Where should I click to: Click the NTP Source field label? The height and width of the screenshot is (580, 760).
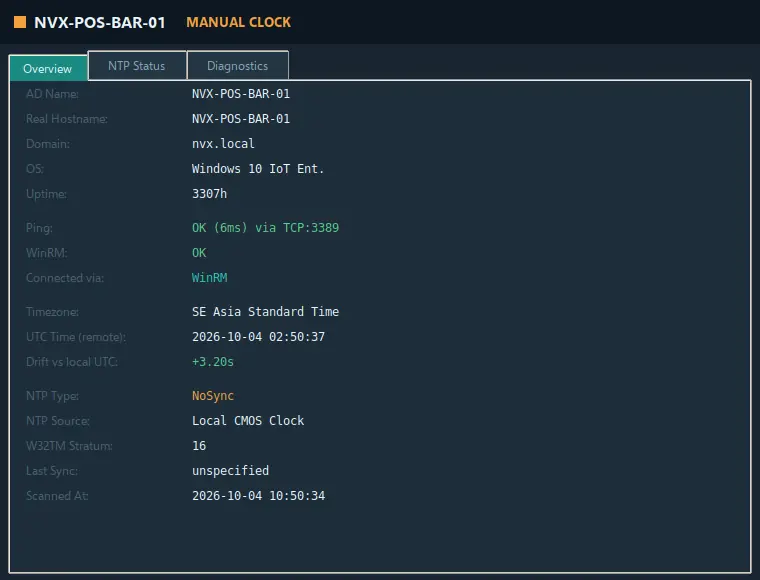[58, 421]
